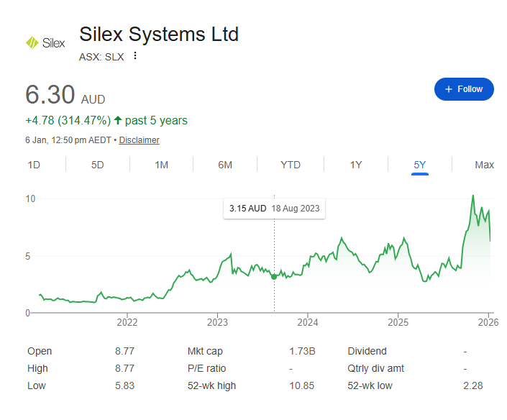Open the Disclaimer link
This screenshot has width=507, height=420.
139,140
